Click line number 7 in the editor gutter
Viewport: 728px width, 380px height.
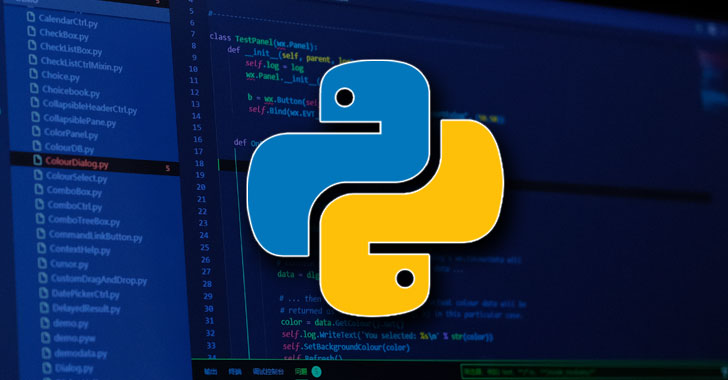[193, 34]
